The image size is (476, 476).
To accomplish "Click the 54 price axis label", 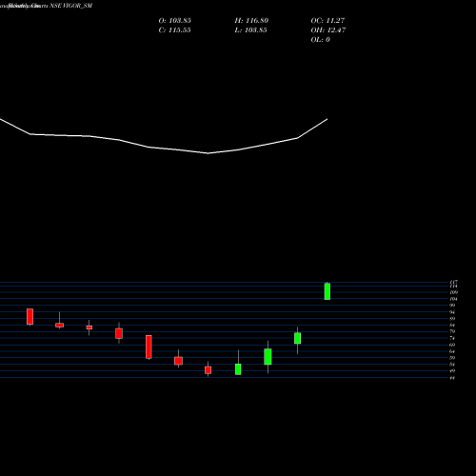I will pos(452,365).
